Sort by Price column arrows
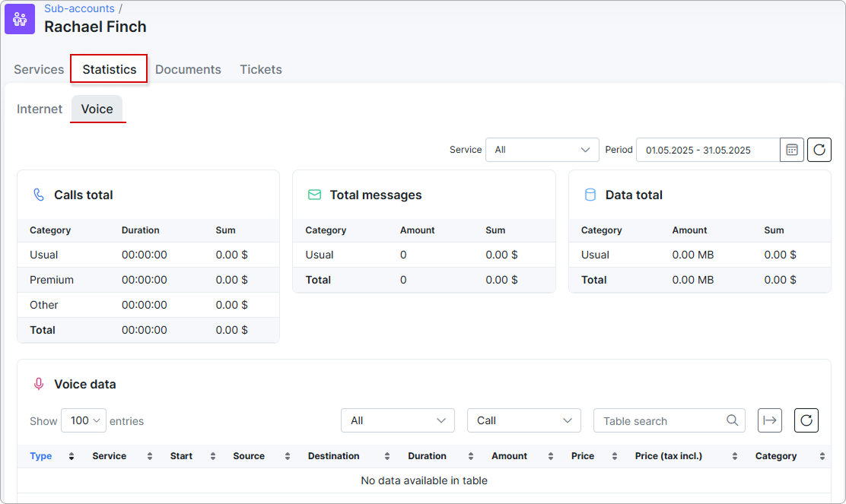The image size is (846, 504). point(615,456)
